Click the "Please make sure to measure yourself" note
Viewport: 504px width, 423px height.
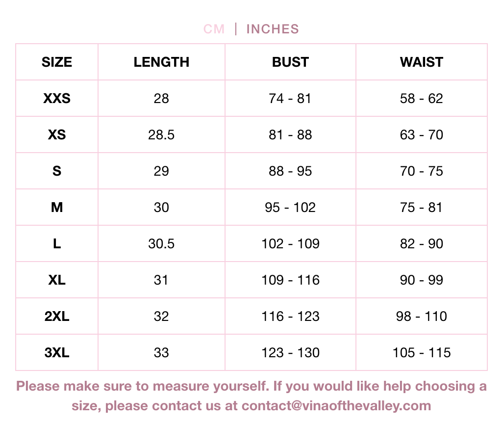coord(142,386)
